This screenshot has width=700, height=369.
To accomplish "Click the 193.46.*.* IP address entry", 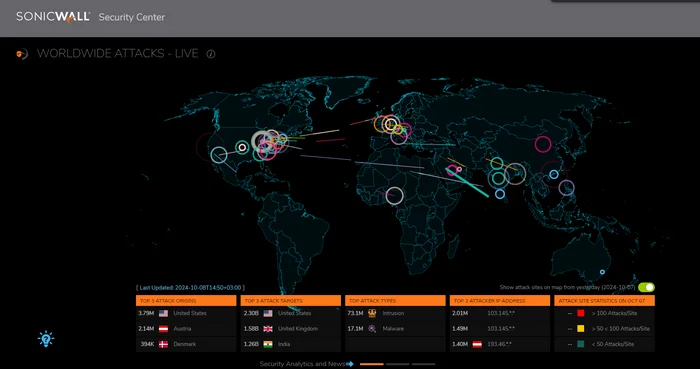I will pyautogui.click(x=501, y=344).
